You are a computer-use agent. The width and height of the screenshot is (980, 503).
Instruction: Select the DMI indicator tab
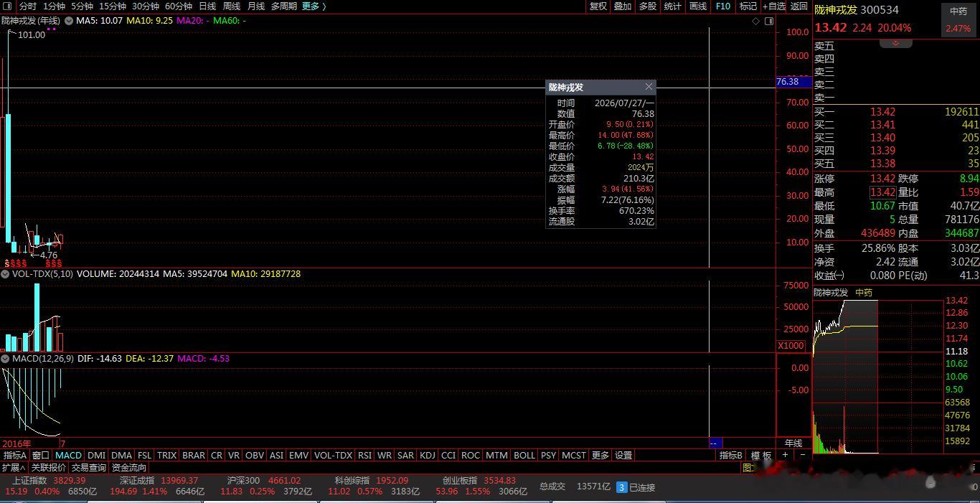point(97,456)
